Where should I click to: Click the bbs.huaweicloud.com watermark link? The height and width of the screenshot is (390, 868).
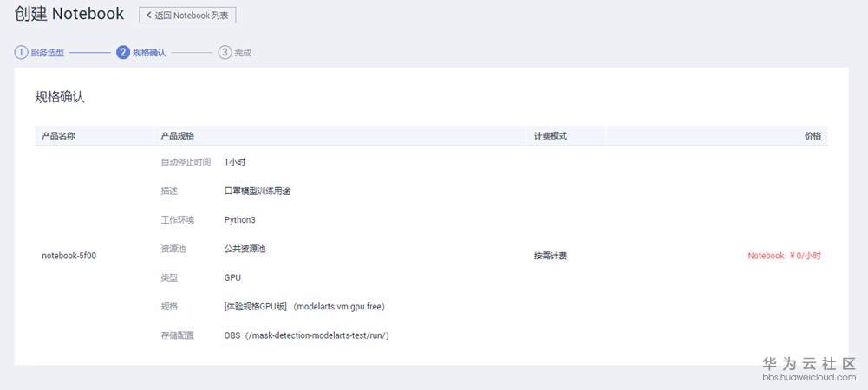click(x=809, y=378)
